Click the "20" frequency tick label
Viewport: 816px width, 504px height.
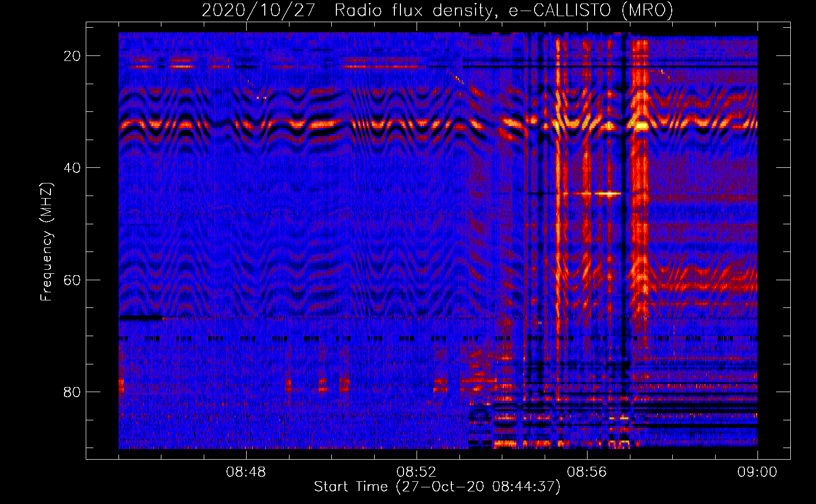click(73, 56)
